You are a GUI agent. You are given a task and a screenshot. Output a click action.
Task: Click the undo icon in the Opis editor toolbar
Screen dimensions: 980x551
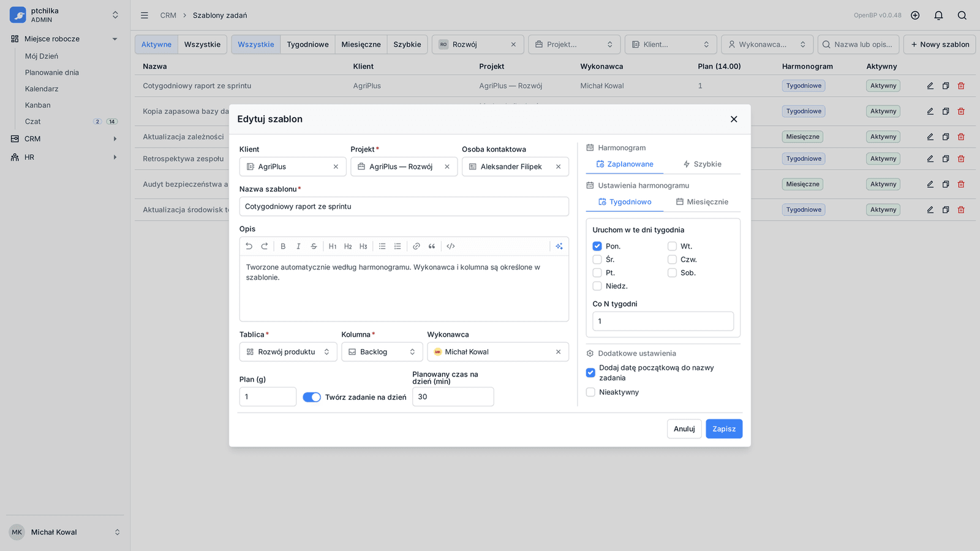(249, 246)
